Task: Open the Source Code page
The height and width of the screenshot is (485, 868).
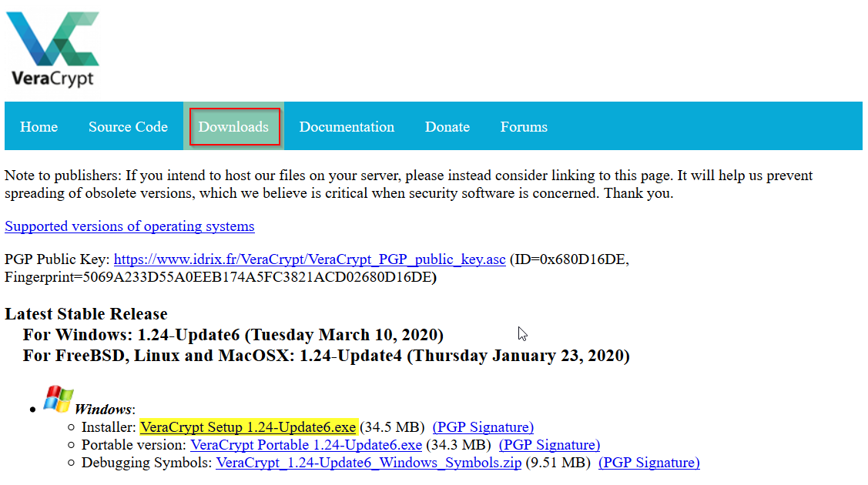Action: click(128, 126)
